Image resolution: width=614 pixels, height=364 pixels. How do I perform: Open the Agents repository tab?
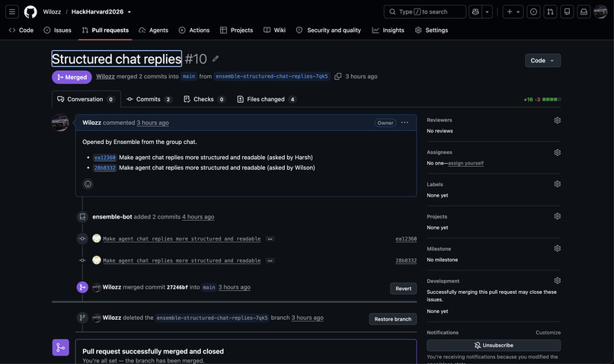[153, 30]
